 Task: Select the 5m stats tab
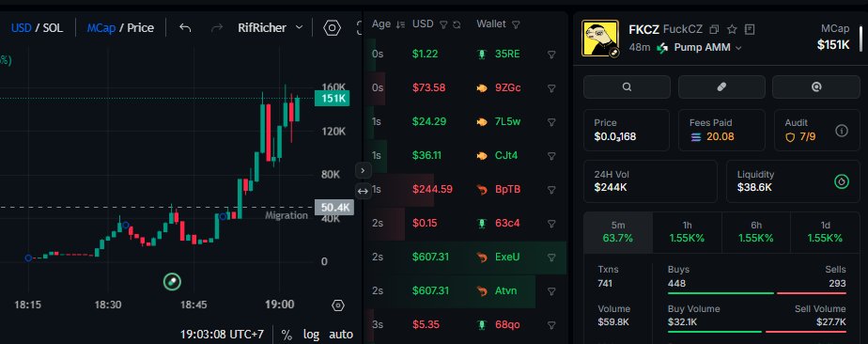[x=618, y=233]
